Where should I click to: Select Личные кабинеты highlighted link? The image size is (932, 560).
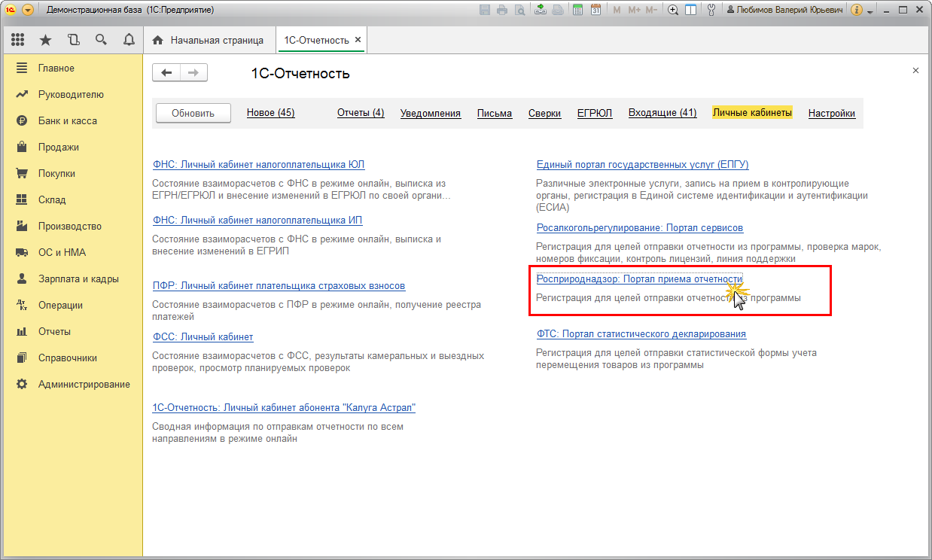tap(752, 113)
